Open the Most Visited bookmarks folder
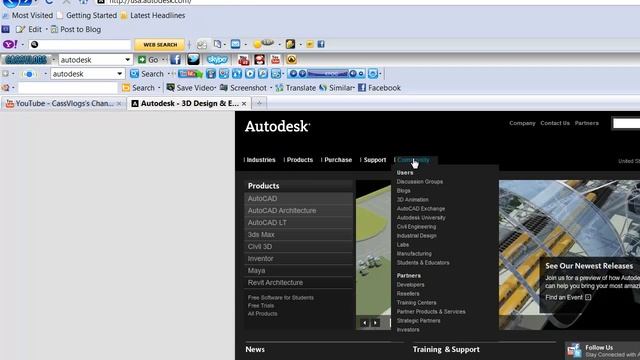 pyautogui.click(x=28, y=16)
